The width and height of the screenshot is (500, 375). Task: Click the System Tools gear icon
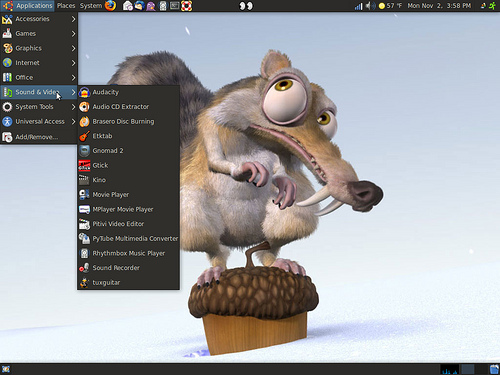click(x=7, y=107)
